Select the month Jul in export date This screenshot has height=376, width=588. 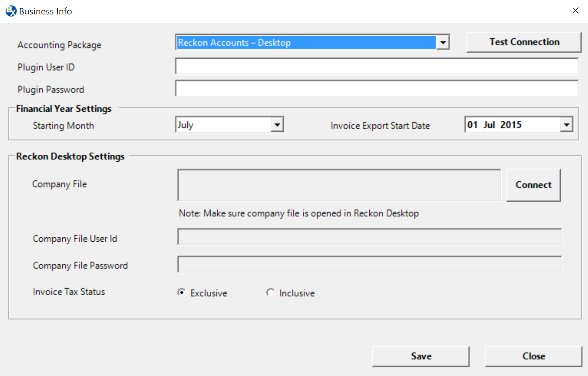click(489, 125)
